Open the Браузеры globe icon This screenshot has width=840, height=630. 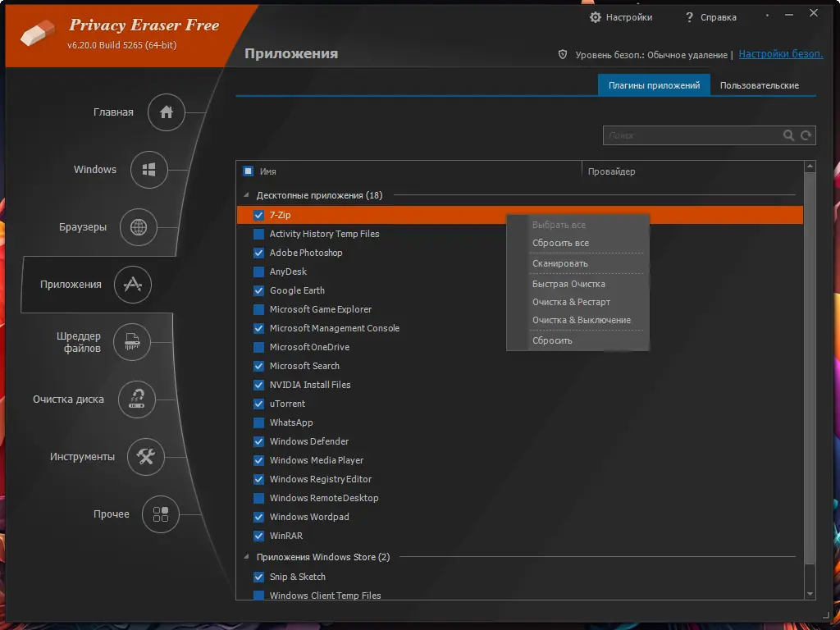(138, 227)
